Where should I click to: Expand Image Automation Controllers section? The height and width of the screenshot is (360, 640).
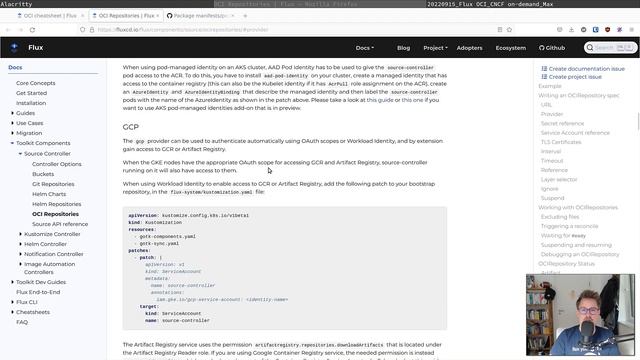[20, 264]
